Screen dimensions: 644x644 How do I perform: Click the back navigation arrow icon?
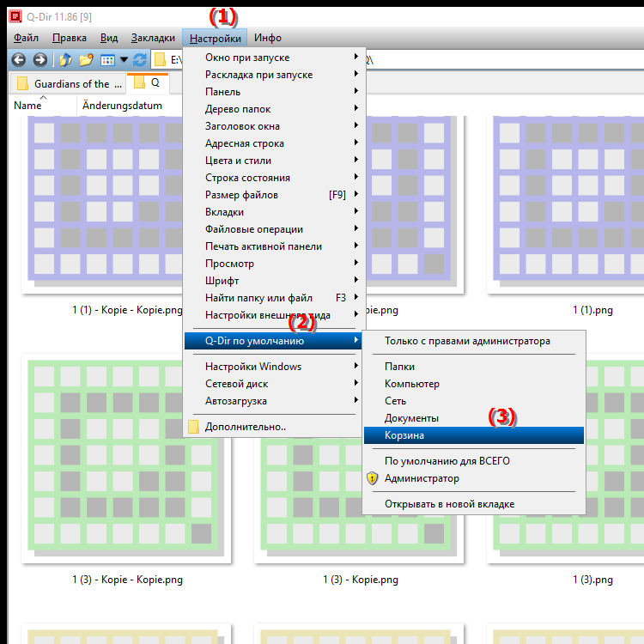[19, 60]
